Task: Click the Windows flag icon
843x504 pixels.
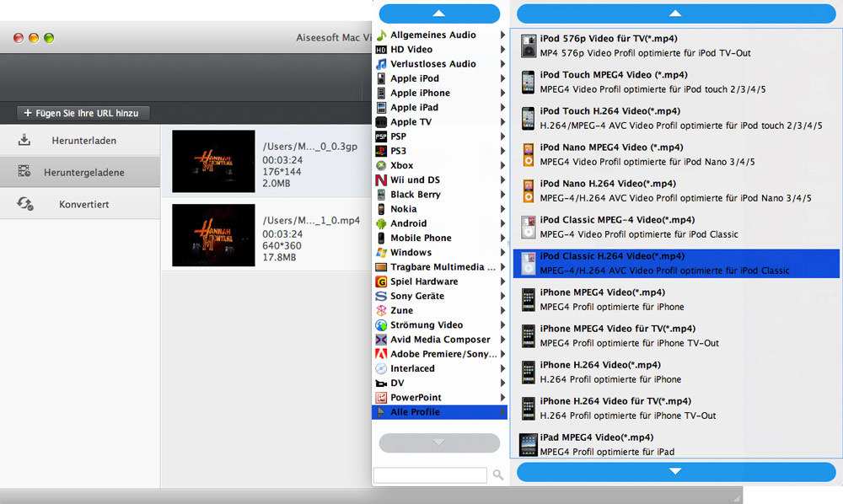Action: click(381, 253)
